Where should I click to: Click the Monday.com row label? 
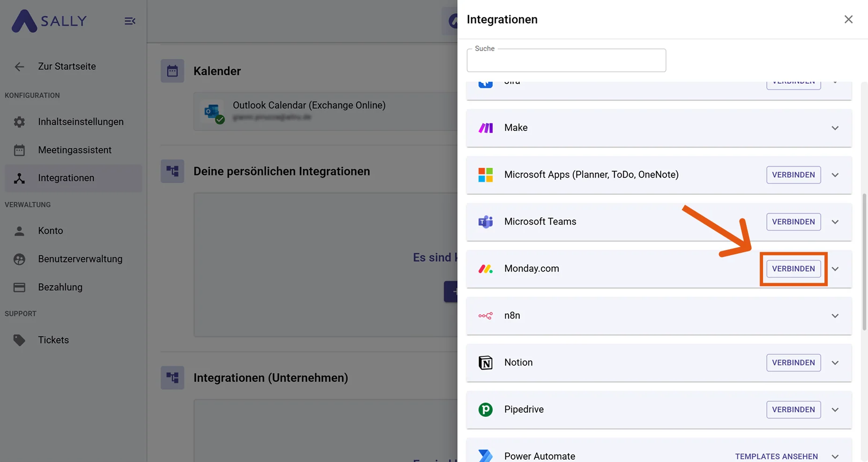pyautogui.click(x=531, y=269)
